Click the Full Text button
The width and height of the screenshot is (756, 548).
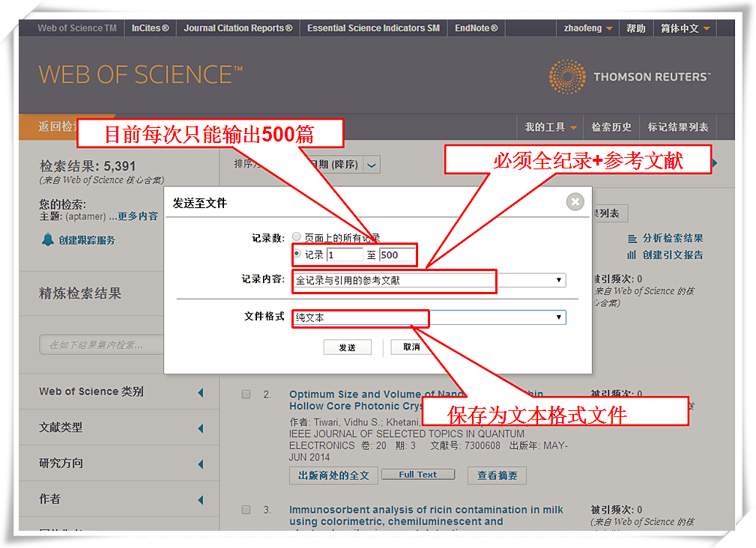click(417, 475)
